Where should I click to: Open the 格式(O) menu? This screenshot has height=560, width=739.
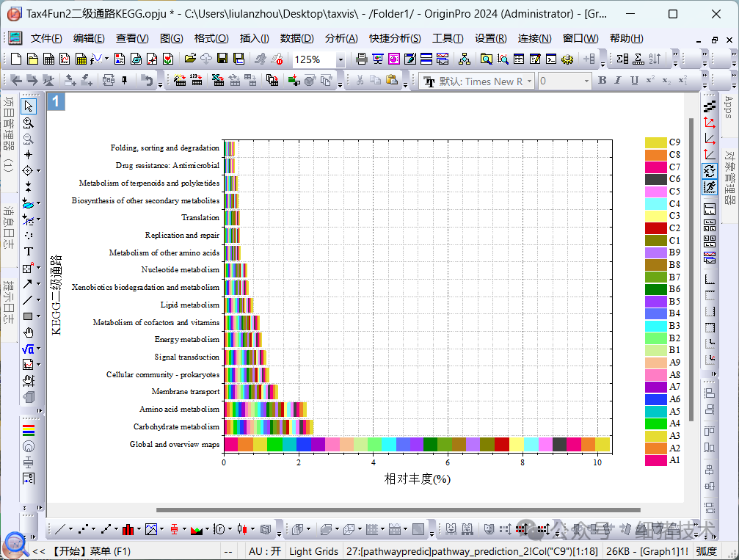pos(211,39)
